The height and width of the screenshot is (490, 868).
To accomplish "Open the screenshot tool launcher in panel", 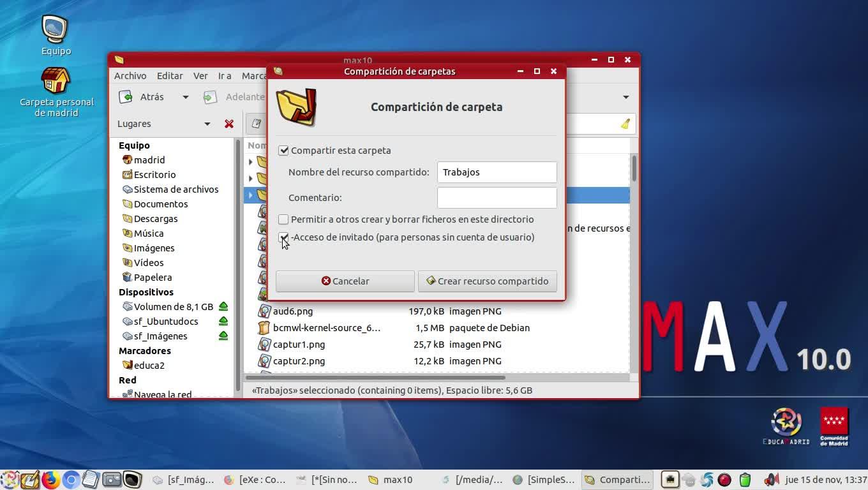I will pos(112,480).
